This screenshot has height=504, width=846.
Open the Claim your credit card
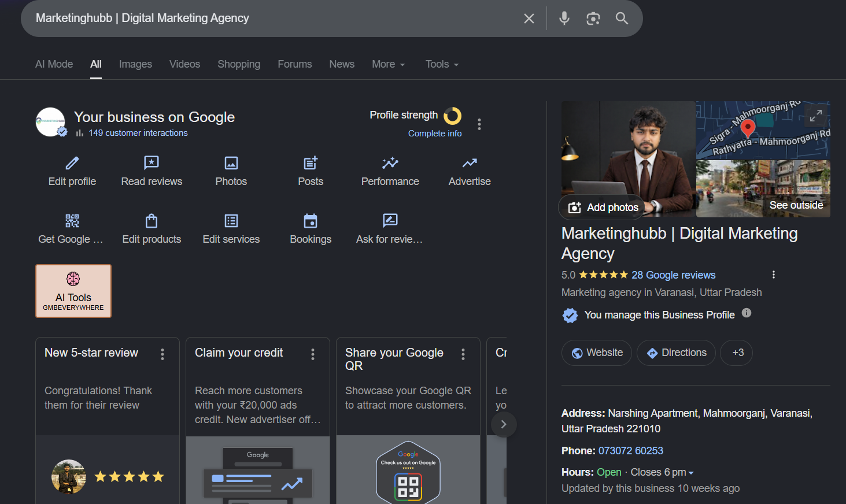(x=258, y=421)
